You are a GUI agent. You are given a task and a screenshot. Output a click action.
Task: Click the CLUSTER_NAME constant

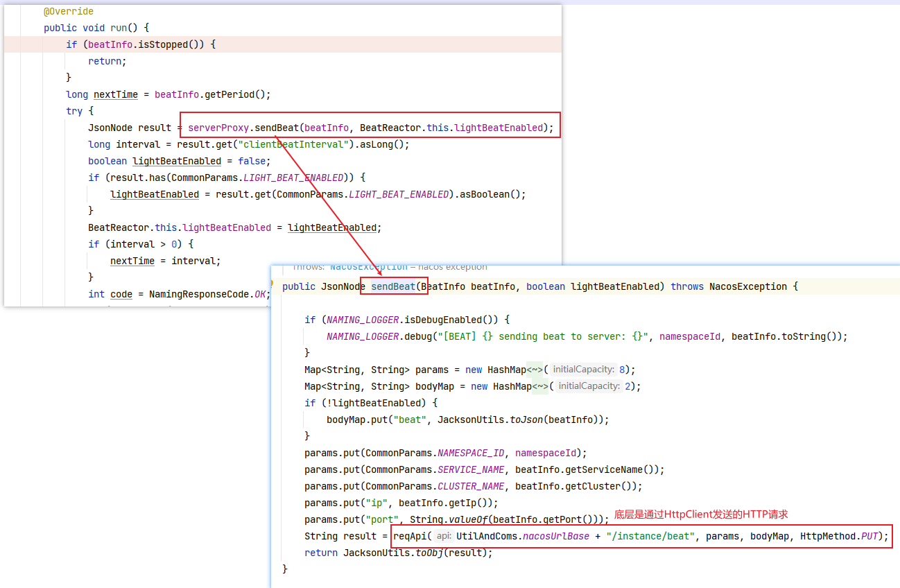click(471, 486)
